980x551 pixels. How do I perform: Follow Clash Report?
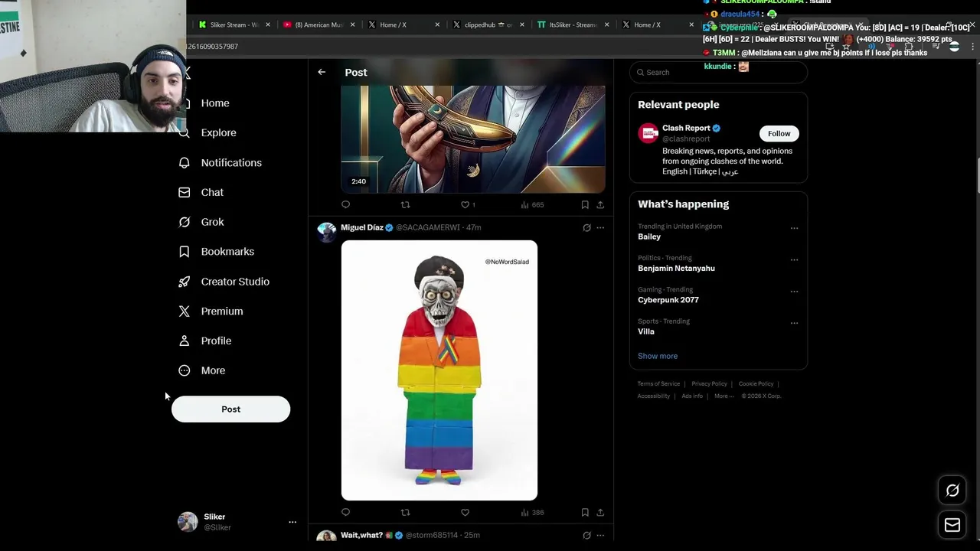click(779, 133)
